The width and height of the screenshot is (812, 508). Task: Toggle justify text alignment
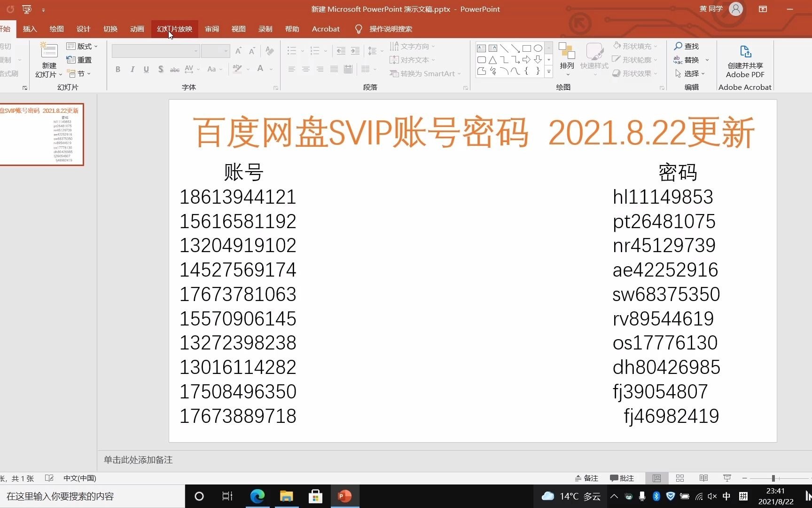334,69
